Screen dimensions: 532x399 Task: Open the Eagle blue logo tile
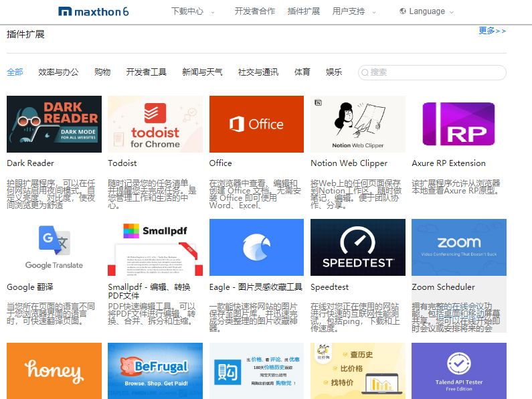coord(256,247)
